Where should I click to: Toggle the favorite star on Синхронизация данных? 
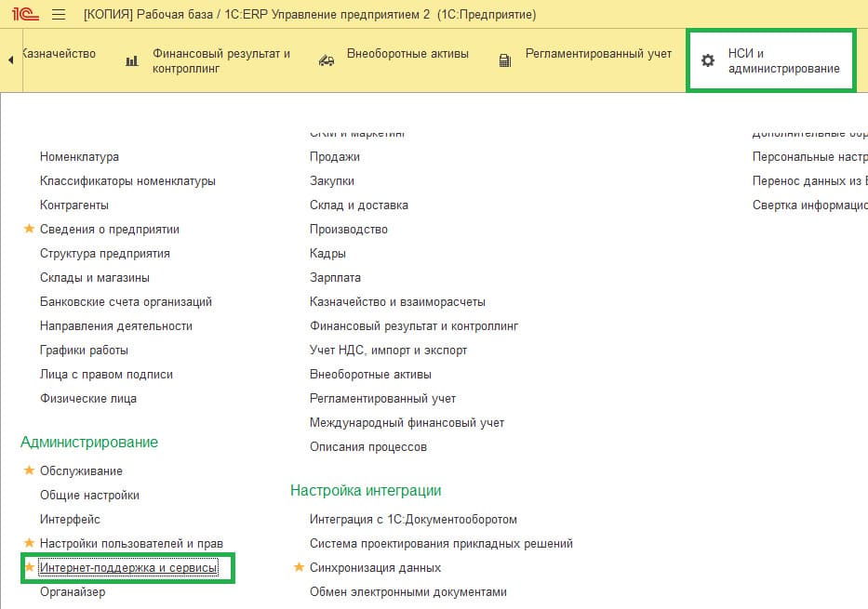(x=299, y=566)
